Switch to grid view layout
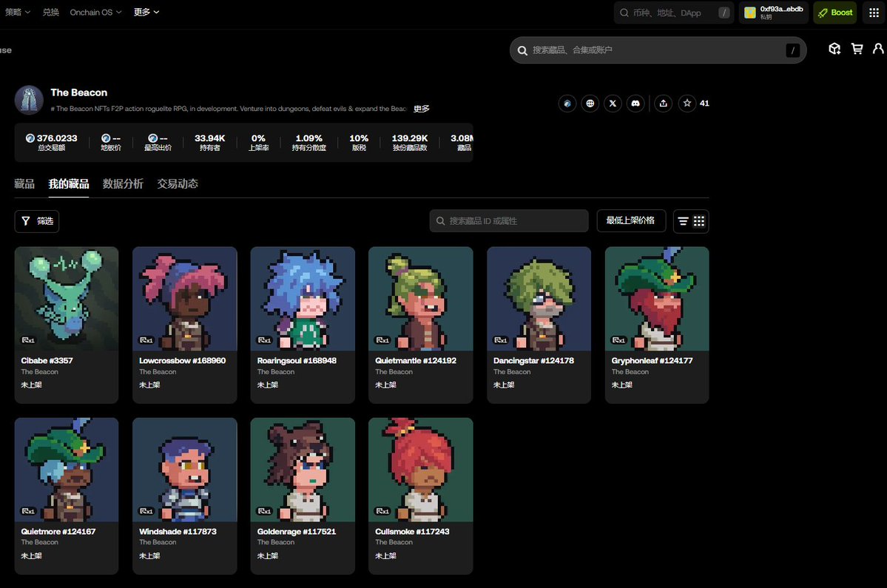This screenshot has width=887, height=588. click(x=699, y=221)
